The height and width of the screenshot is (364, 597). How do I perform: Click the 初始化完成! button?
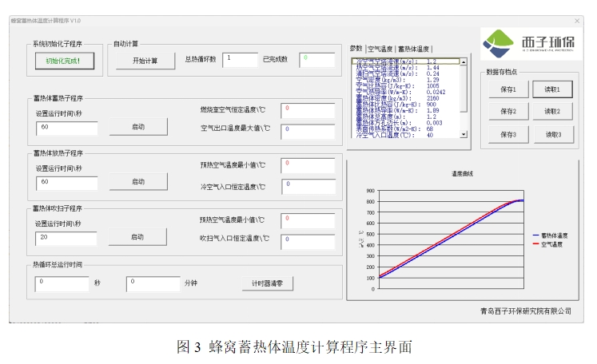click(x=65, y=61)
